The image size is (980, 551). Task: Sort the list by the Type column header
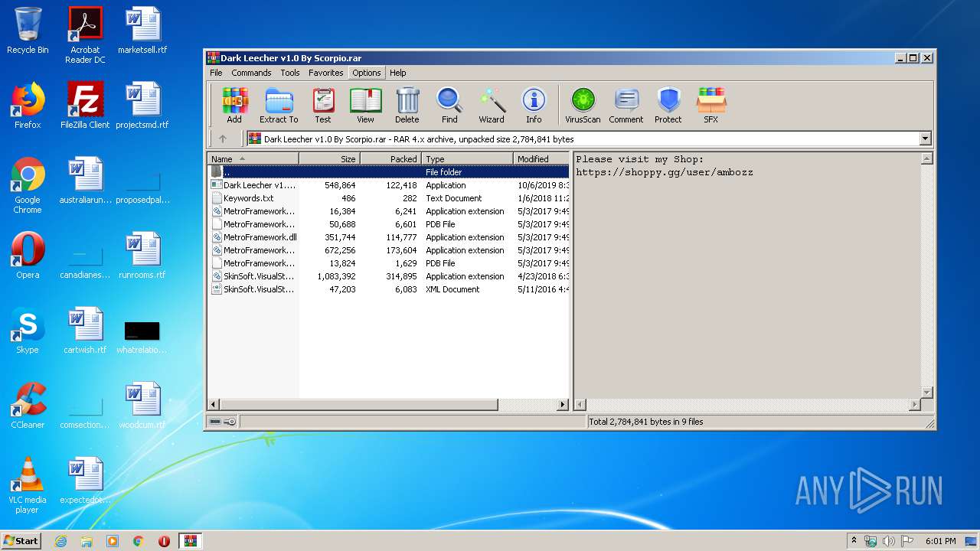(x=467, y=158)
